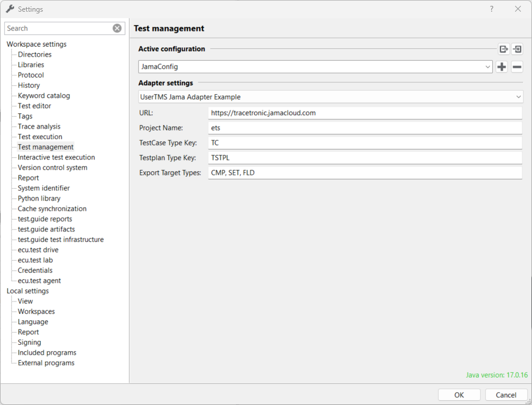Open Cache synchronization settings
The width and height of the screenshot is (532, 405).
pos(52,209)
